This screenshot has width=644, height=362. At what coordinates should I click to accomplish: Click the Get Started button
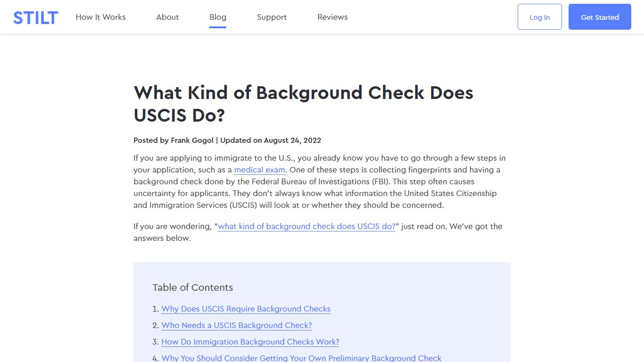[x=600, y=17]
